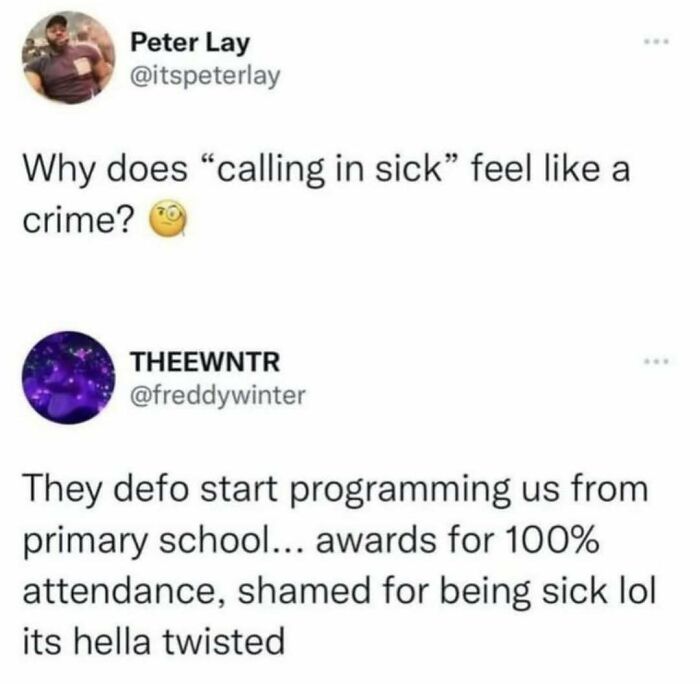The image size is (700, 684).
Task: Click the @itspeterlay handle
Action: pos(205,76)
